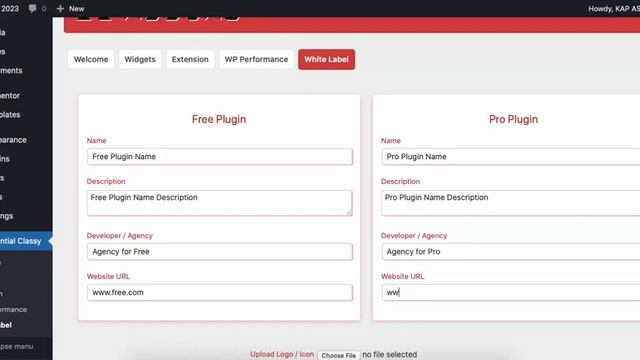Screen dimensions: 640x360
Task: Open the Templates sidebar menu item
Action: (x=10, y=115)
